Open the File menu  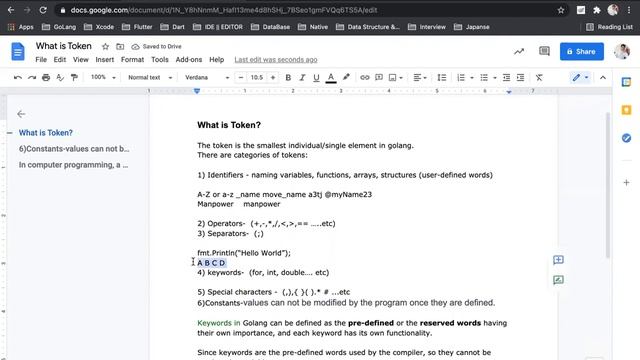pyautogui.click(x=41, y=60)
